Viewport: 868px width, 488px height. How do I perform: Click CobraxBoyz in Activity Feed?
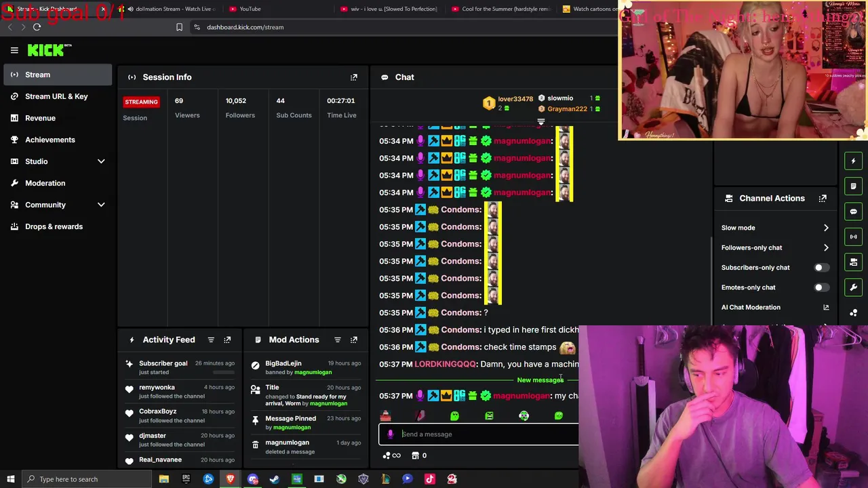click(x=157, y=411)
